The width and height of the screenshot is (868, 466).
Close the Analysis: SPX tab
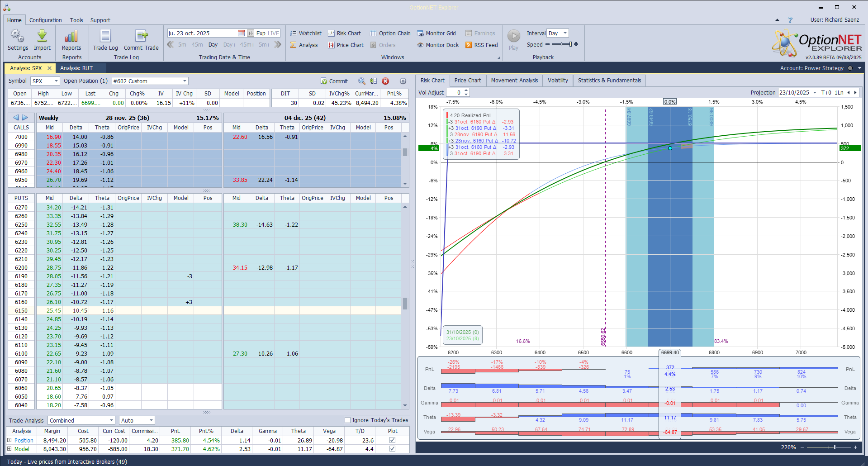(49, 68)
